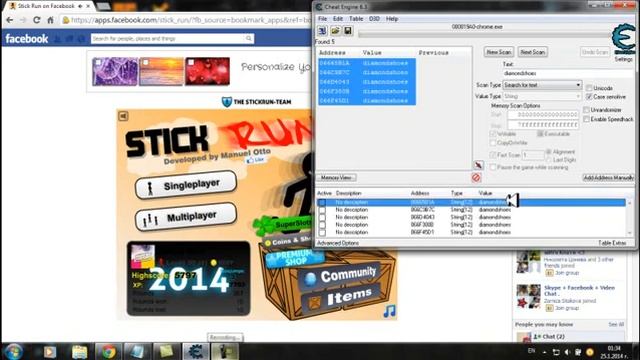The width and height of the screenshot is (640, 360).
Task: Open Chrome from the taskbar
Action: click(x=109, y=351)
